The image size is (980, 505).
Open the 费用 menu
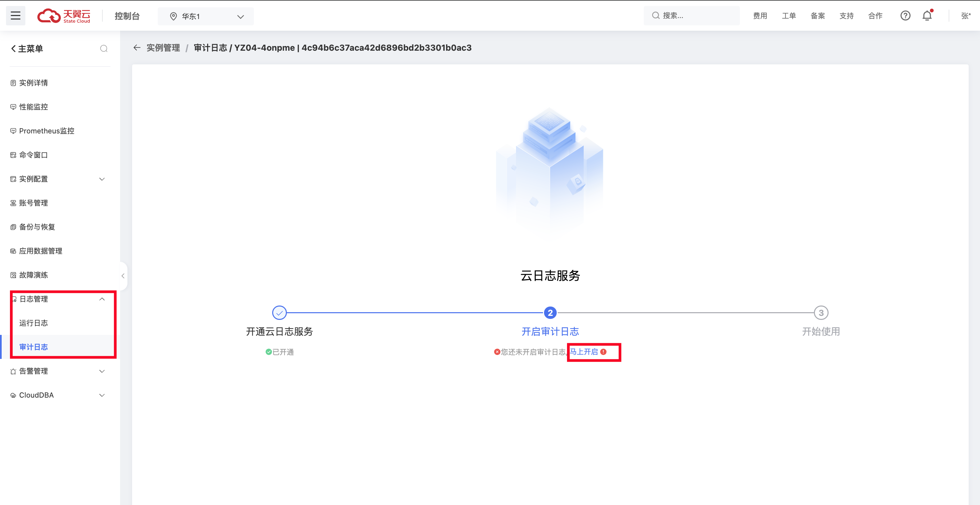tap(760, 16)
